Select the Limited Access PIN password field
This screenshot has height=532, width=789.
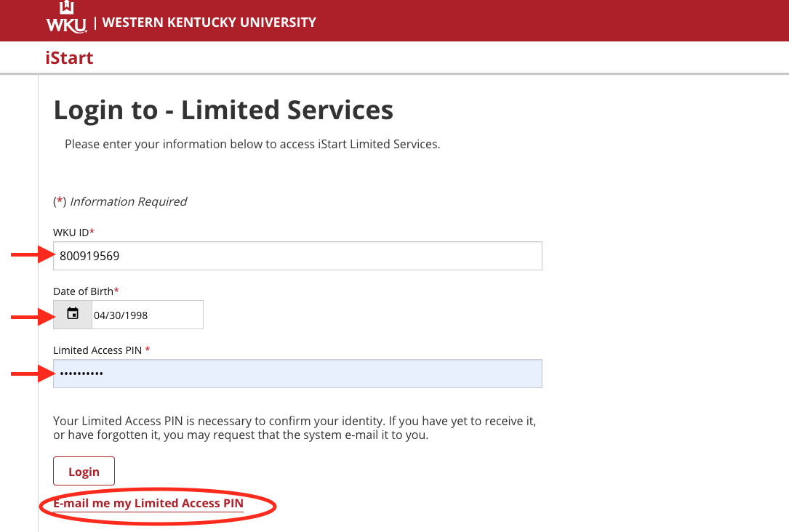point(297,374)
